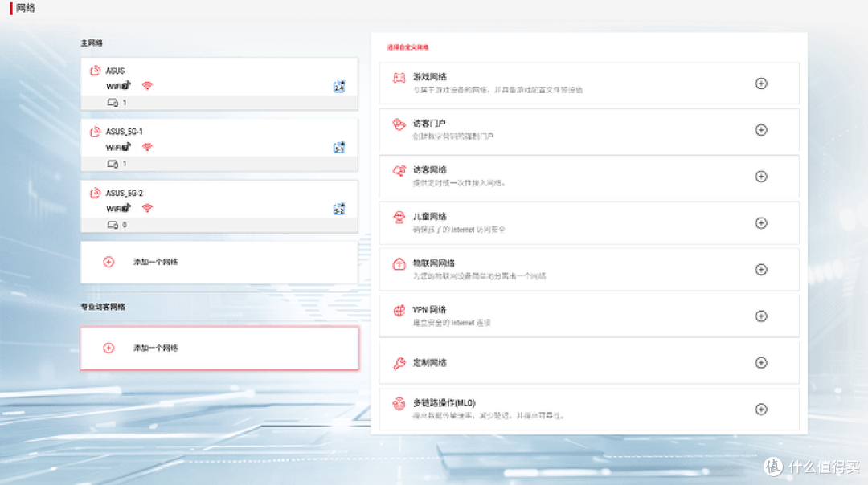The height and width of the screenshot is (485, 868).
Task: Add the 多链路操作(MLO) network with plus icon
Action: (x=761, y=410)
